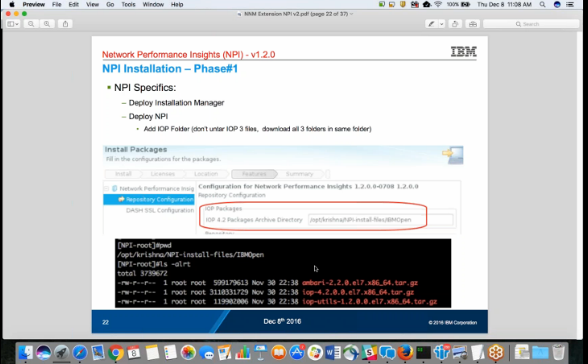This screenshot has height=364, width=588.
Task: Click the 'Features' wizard step tab
Action: point(254,174)
